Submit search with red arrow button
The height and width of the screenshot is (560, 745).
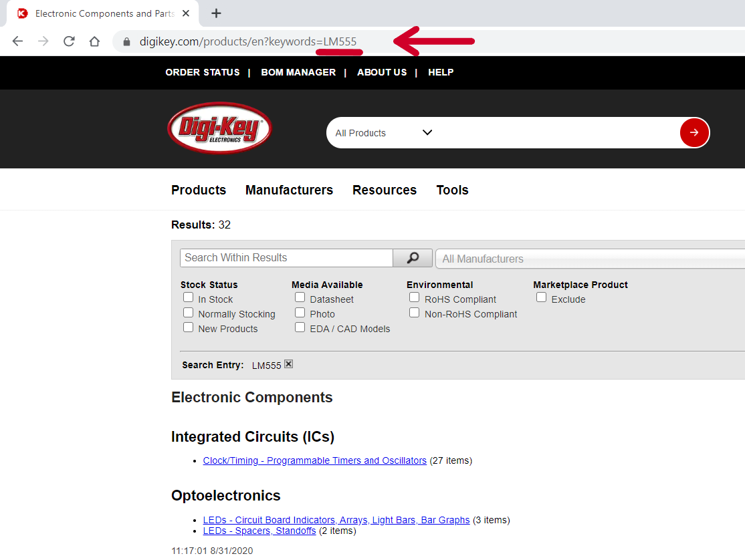click(694, 132)
